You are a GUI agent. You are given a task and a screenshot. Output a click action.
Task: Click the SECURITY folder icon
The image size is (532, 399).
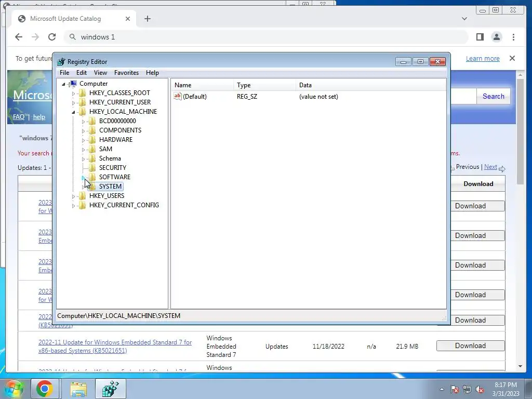click(x=92, y=168)
